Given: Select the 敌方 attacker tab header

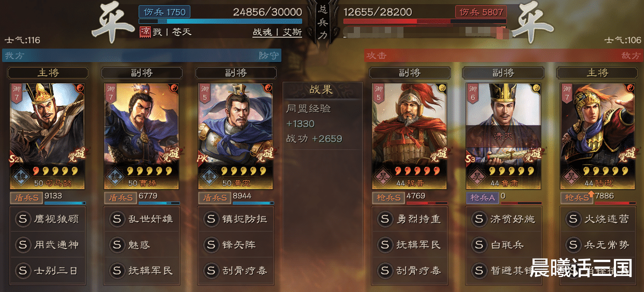Looking at the screenshot, I should pyautogui.click(x=504, y=55).
